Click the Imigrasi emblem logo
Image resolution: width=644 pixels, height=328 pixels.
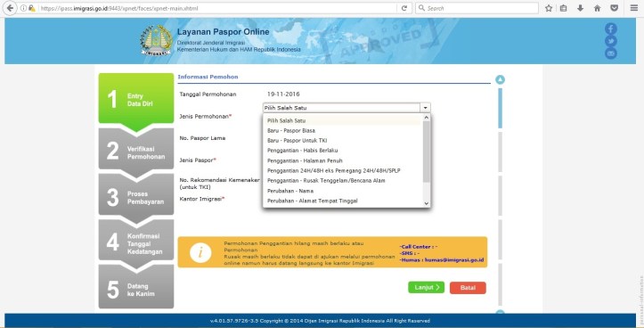coord(156,40)
